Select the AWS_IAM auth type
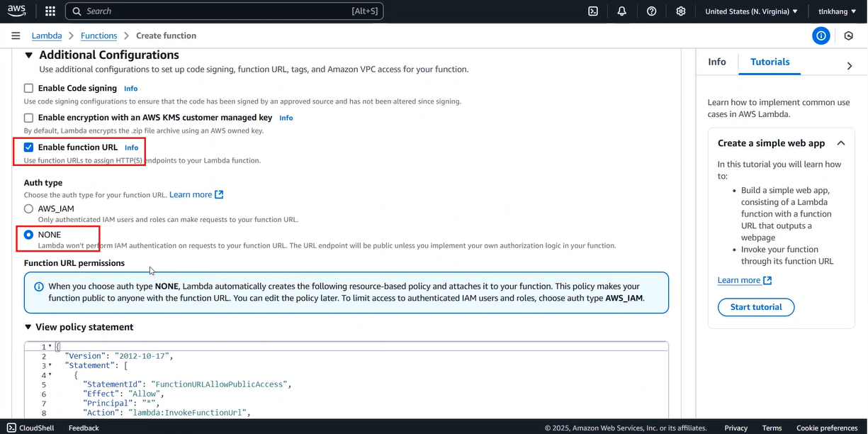The width and height of the screenshot is (868, 434). click(x=29, y=209)
